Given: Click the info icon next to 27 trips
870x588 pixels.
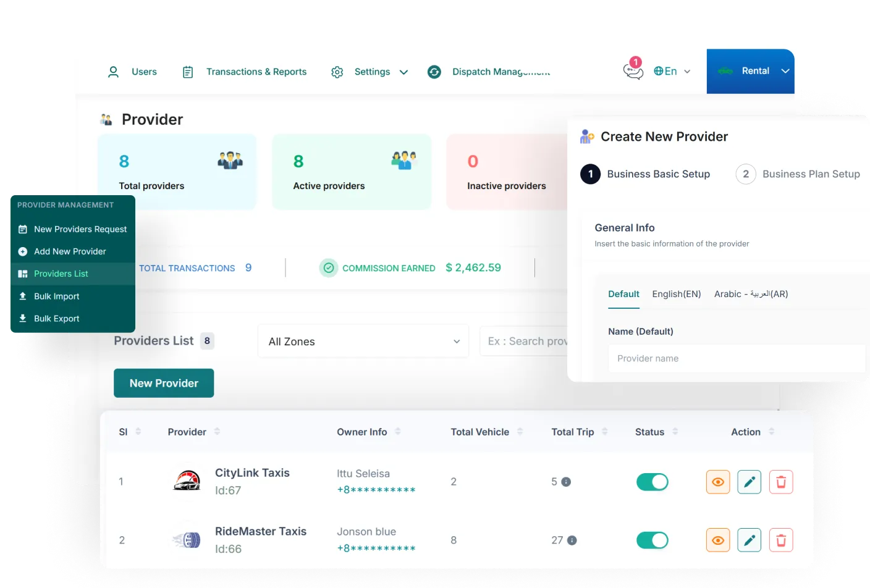Looking at the screenshot, I should pos(572,540).
